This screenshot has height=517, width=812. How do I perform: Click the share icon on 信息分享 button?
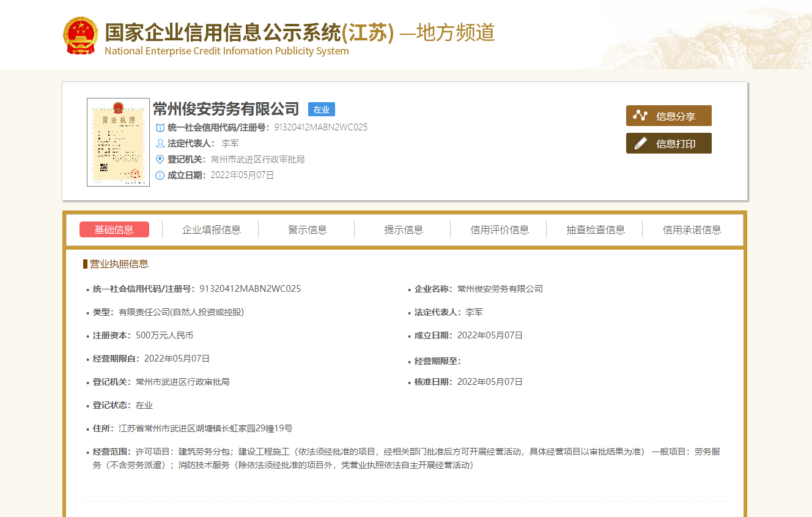coord(640,116)
